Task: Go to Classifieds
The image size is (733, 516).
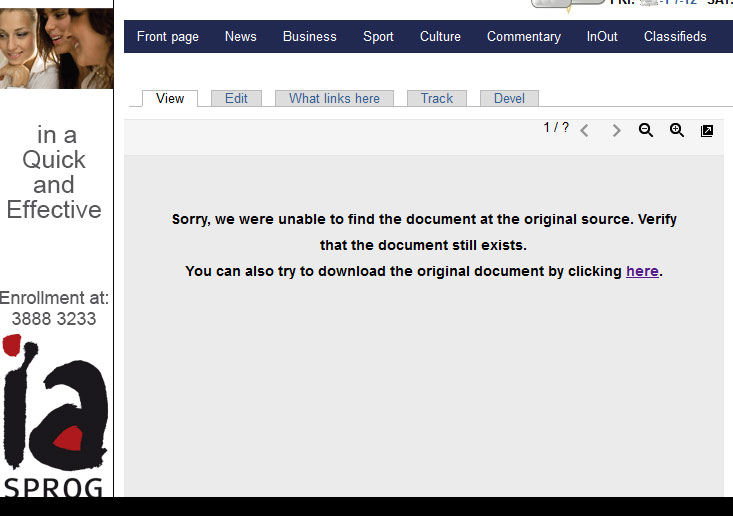Action: click(x=675, y=36)
